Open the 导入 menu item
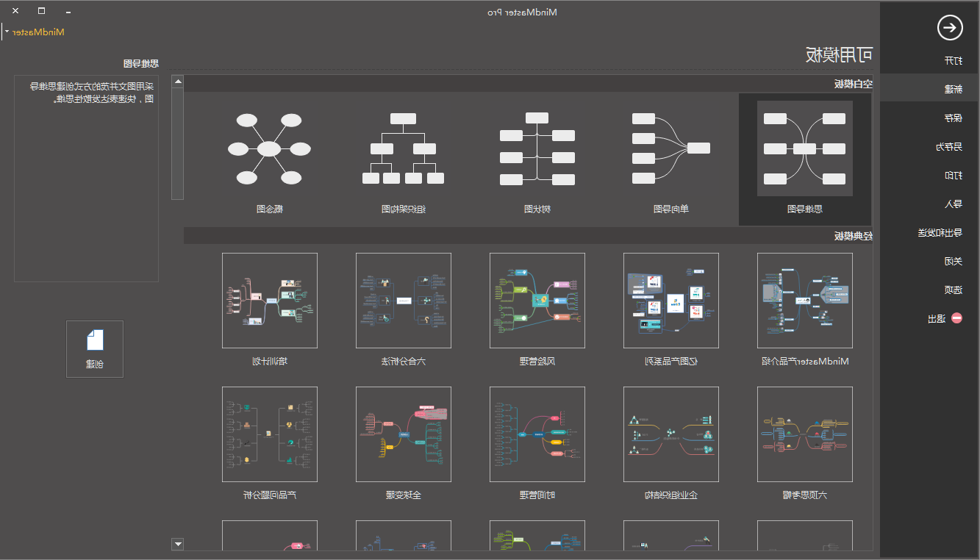 pos(954,204)
